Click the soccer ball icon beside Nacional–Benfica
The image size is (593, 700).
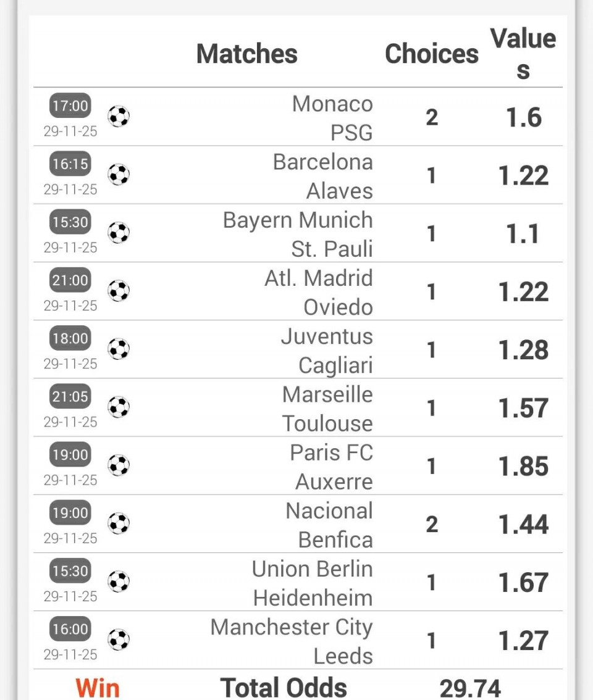(119, 523)
